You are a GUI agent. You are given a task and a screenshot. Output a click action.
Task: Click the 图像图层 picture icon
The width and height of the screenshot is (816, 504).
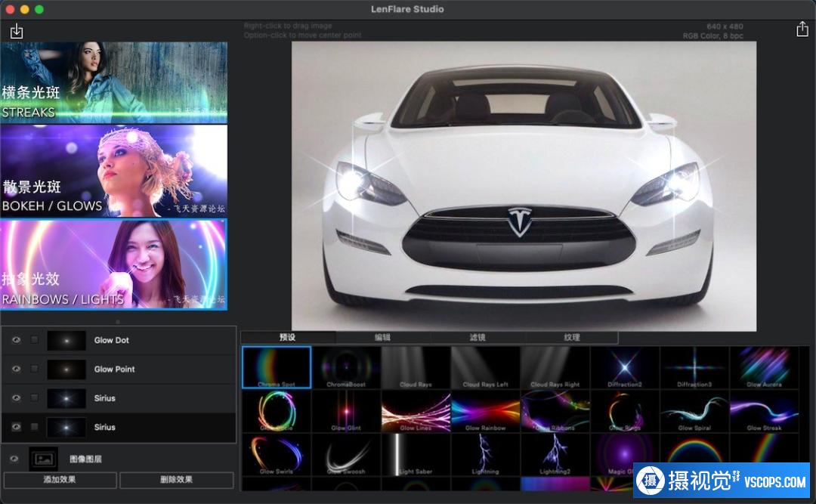(x=43, y=459)
